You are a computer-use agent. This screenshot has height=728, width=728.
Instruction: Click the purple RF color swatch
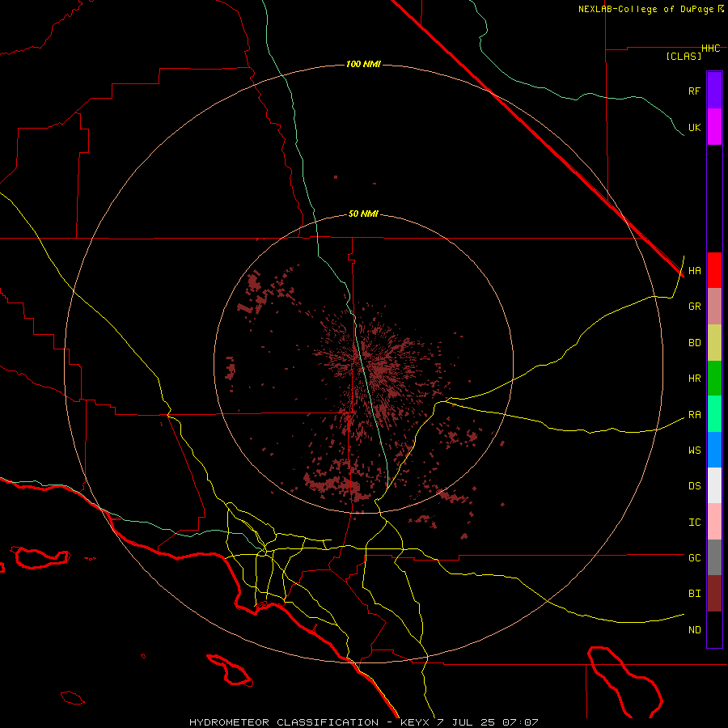pyautogui.click(x=714, y=91)
